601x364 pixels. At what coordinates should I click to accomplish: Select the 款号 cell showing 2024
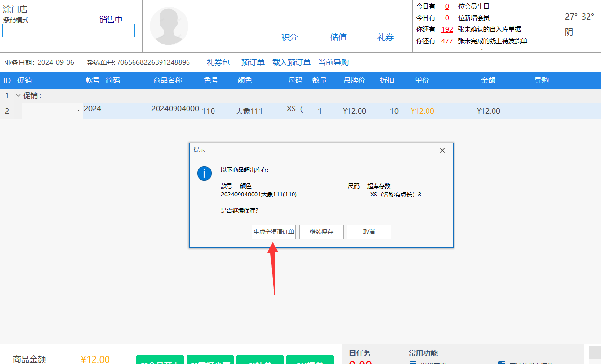[x=93, y=109]
